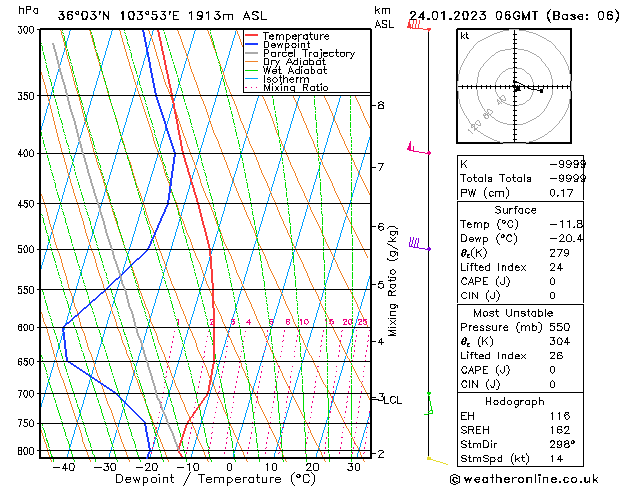
Task: Click the station coordinates 36°03'N 103°53'E
Action: (x=119, y=16)
